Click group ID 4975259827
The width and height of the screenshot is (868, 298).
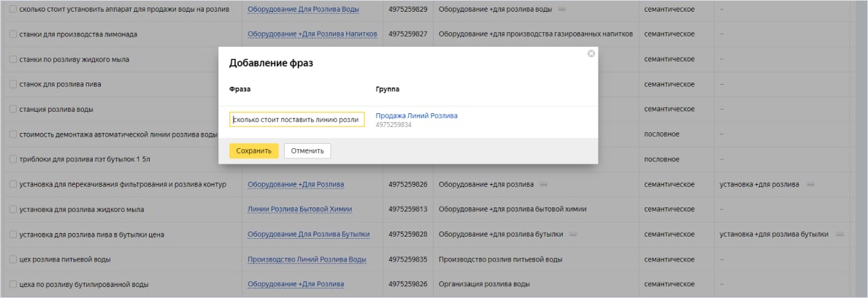(x=408, y=34)
